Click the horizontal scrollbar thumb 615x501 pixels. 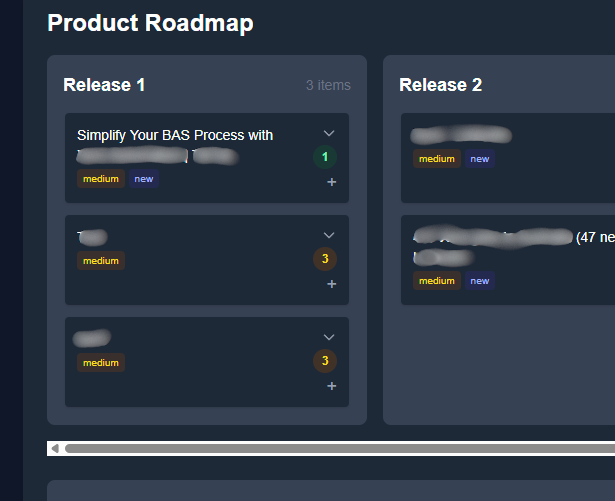[x=340, y=448]
